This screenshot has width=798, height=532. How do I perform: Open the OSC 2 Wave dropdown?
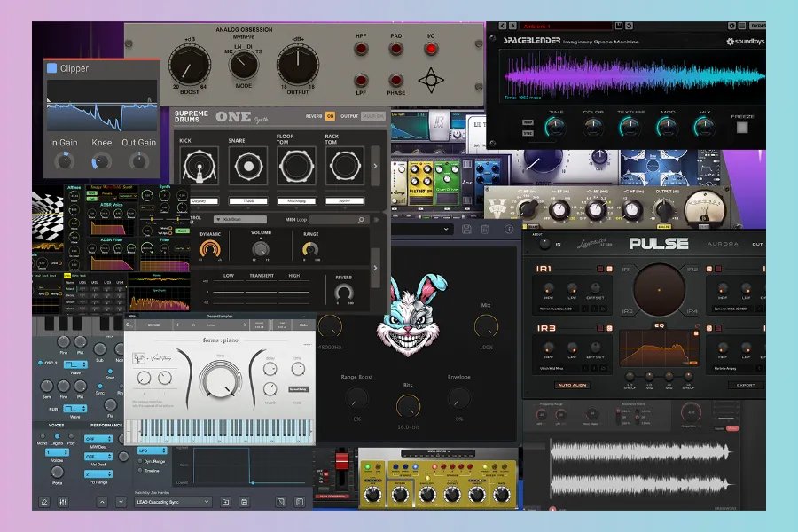(75, 364)
